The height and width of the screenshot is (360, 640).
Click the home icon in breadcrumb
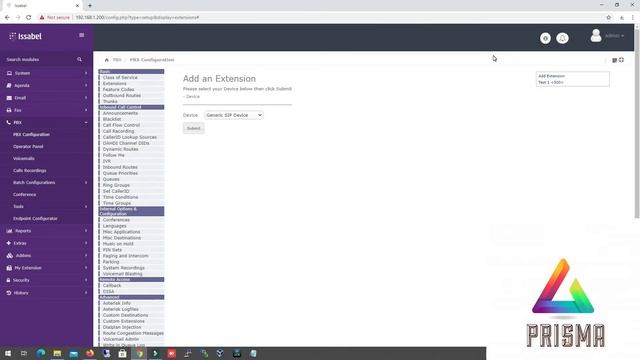(x=107, y=60)
